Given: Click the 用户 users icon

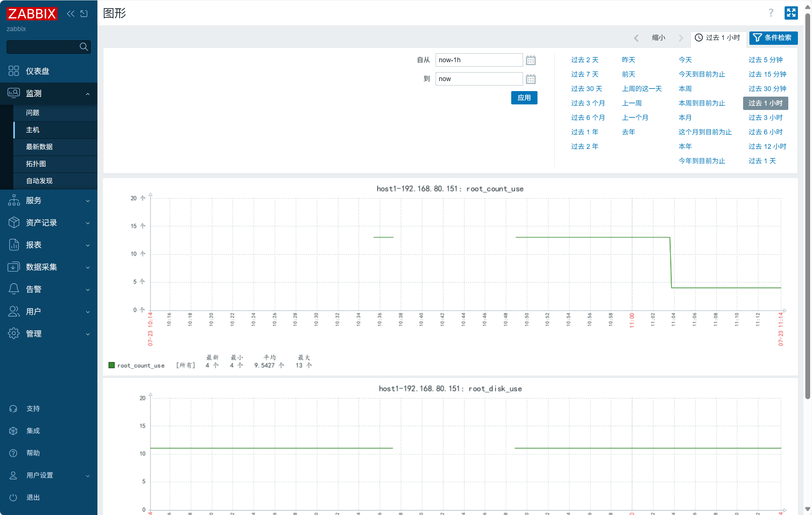Looking at the screenshot, I should pos(14,311).
